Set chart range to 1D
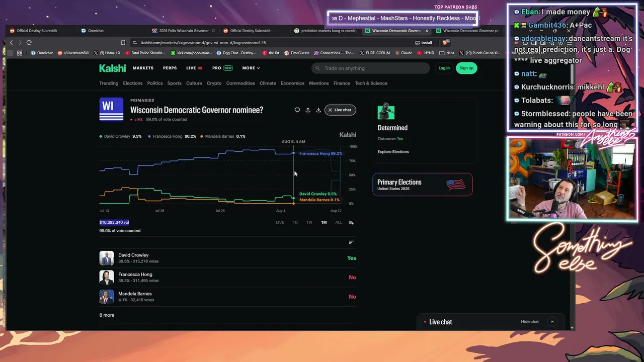The height and width of the screenshot is (362, 644). point(295,222)
